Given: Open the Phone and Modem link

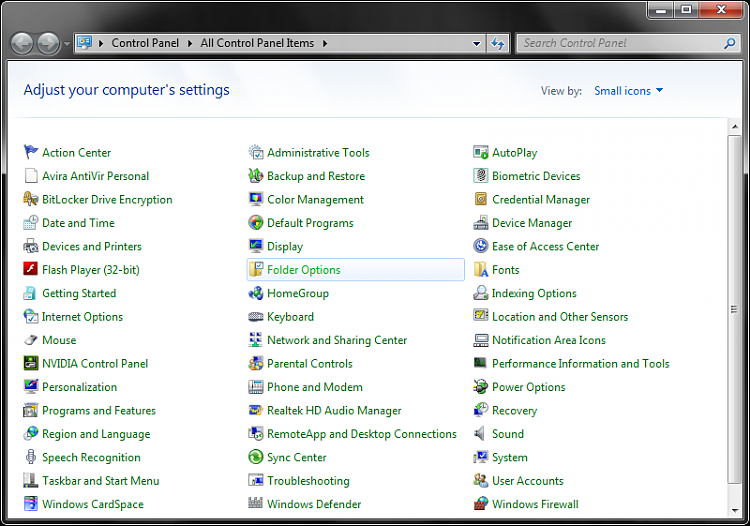Looking at the screenshot, I should click(315, 387).
